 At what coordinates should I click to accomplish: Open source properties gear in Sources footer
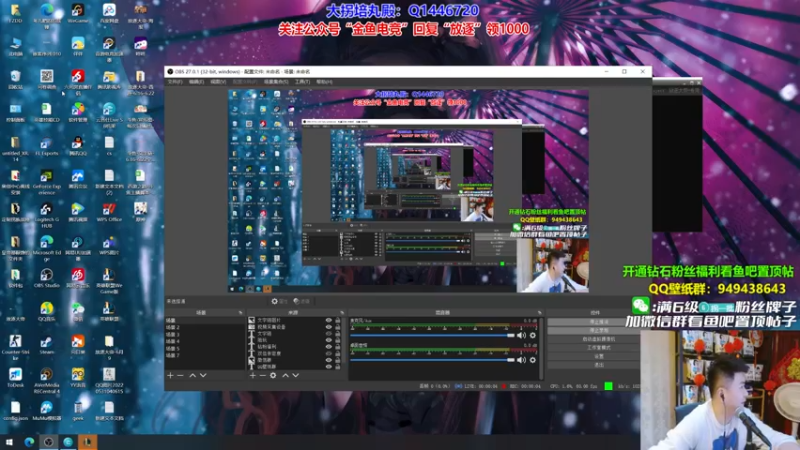coord(273,376)
